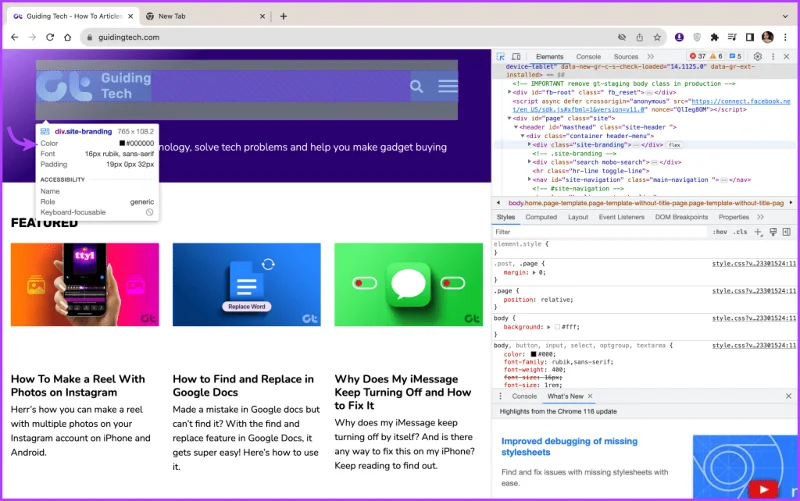Switch to the Elements panel tab
The image size is (800, 501).
click(549, 57)
